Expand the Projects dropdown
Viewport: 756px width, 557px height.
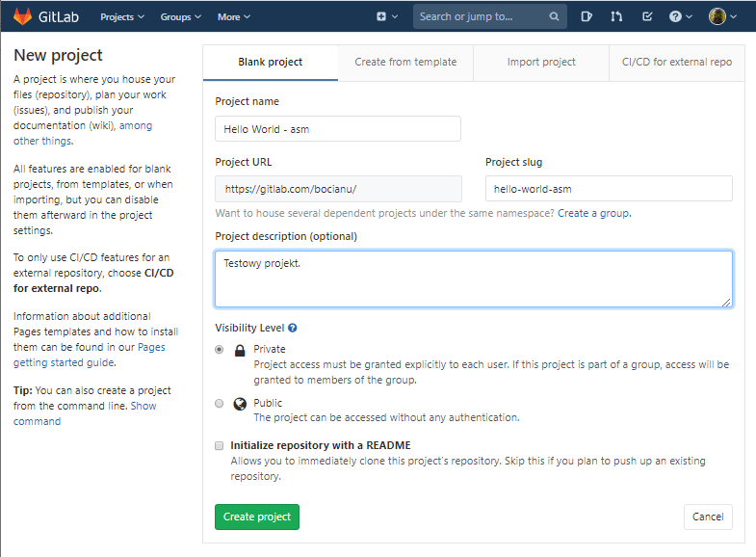pos(122,17)
